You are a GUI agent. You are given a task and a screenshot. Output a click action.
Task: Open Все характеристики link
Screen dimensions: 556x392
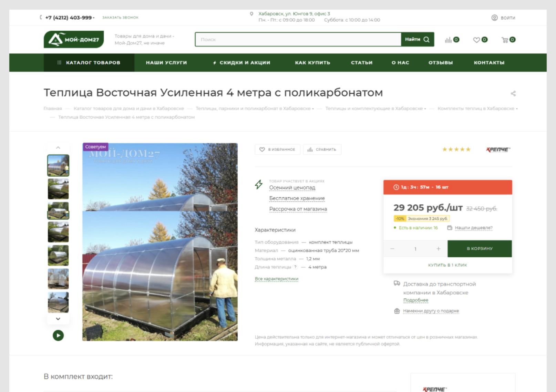pos(277,279)
